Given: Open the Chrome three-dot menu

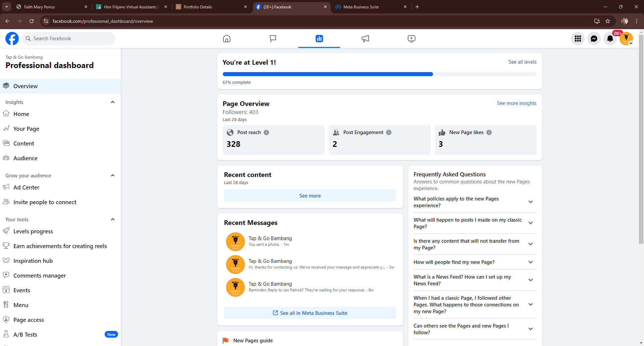Looking at the screenshot, I should click(x=637, y=21).
